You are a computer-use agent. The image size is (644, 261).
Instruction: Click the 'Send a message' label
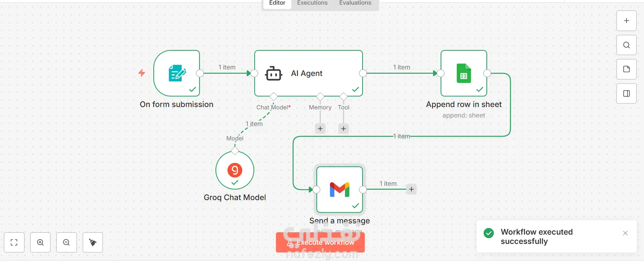pos(340,221)
